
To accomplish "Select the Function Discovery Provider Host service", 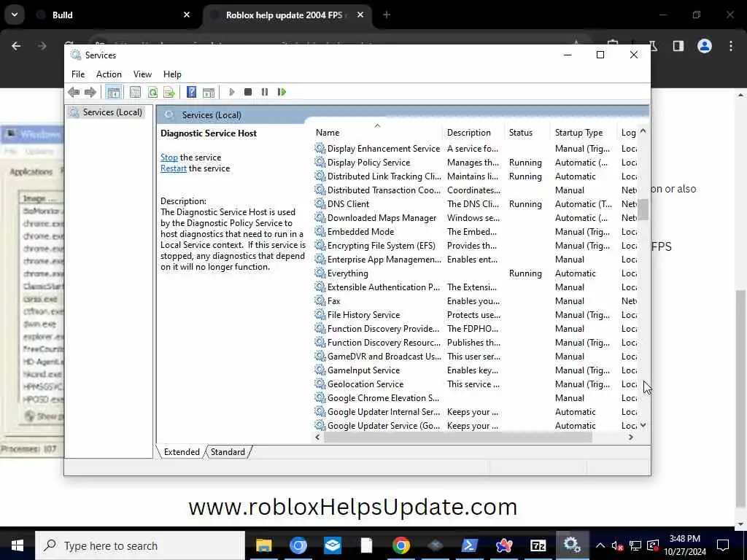I will tap(476, 329).
